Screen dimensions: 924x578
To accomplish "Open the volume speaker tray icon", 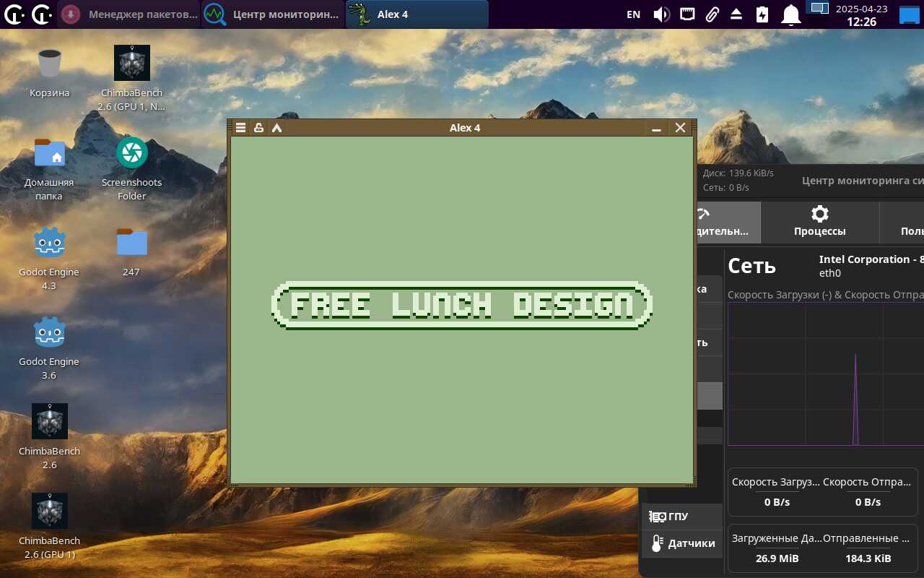I will 661,14.
